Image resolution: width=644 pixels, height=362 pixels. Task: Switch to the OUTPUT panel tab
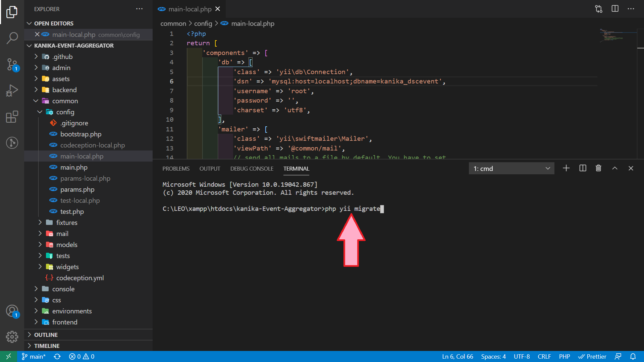[x=210, y=169]
